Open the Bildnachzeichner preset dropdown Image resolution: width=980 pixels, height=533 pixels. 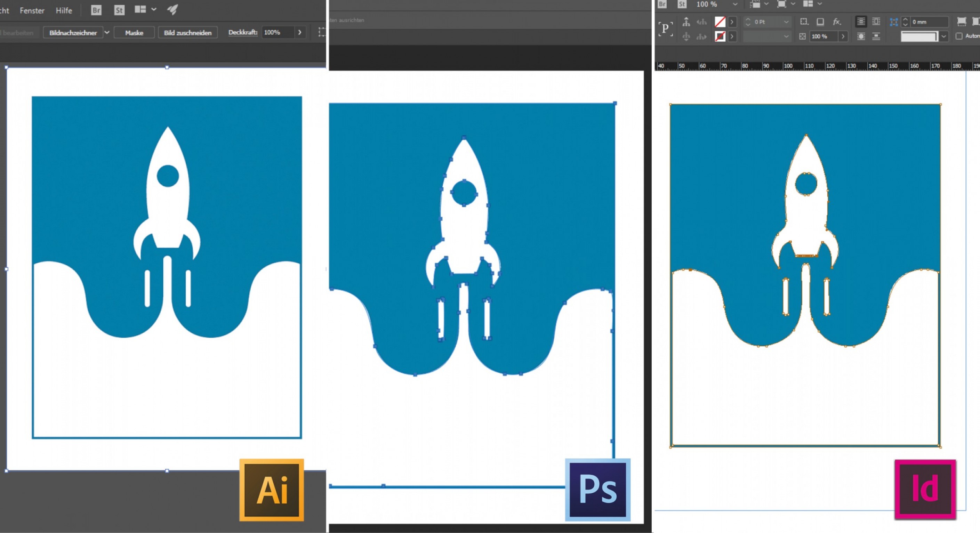click(107, 33)
